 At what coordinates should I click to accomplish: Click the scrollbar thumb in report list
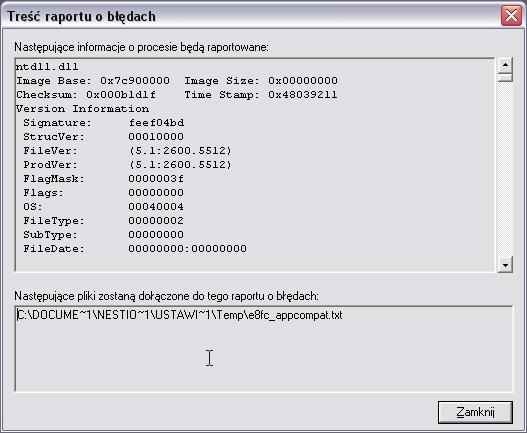click(505, 78)
